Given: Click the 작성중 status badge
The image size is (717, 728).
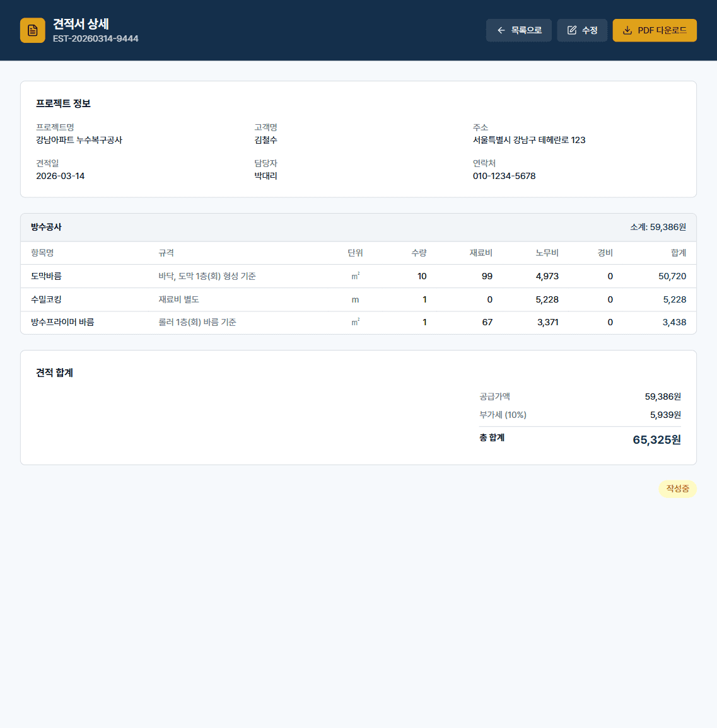Looking at the screenshot, I should [677, 488].
